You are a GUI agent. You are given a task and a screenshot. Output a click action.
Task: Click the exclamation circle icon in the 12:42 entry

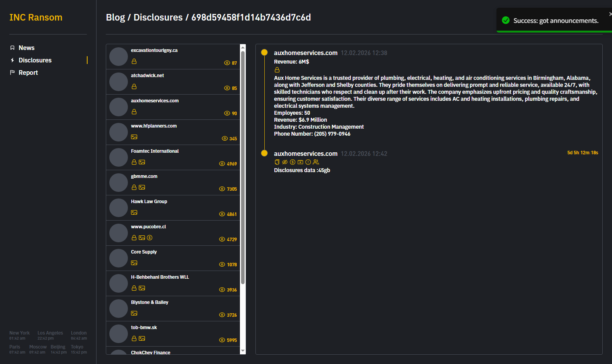pos(308,162)
